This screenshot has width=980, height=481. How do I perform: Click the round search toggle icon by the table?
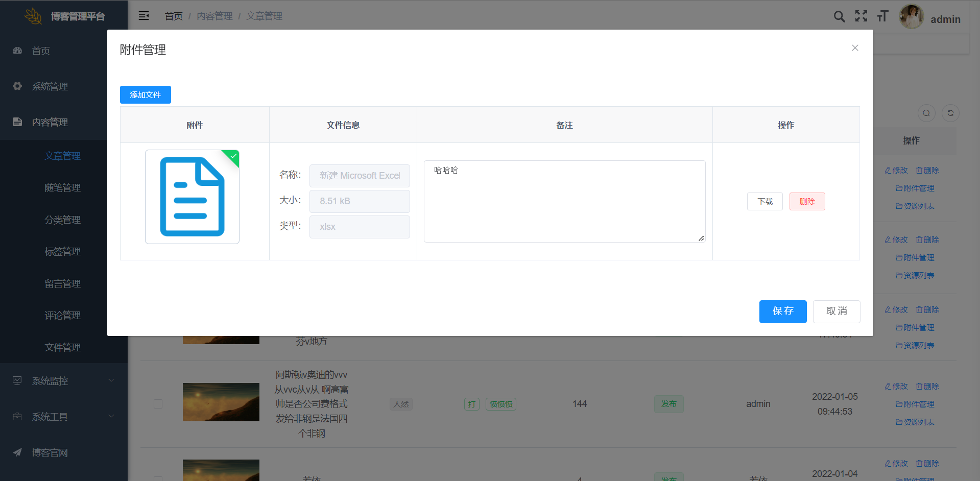pos(926,113)
